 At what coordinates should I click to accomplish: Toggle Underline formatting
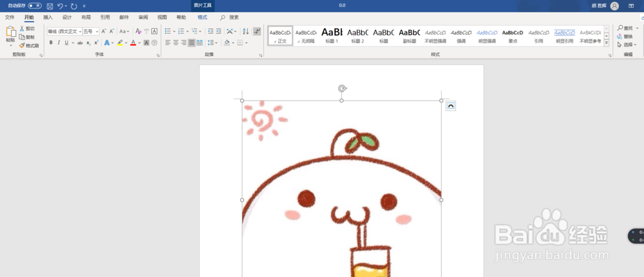[66, 43]
